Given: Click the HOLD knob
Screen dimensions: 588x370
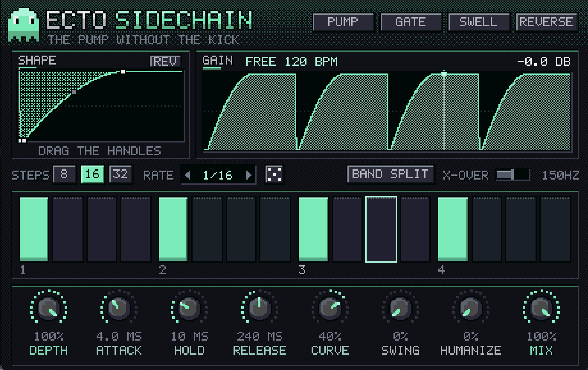Looking at the screenshot, I should point(189,308).
